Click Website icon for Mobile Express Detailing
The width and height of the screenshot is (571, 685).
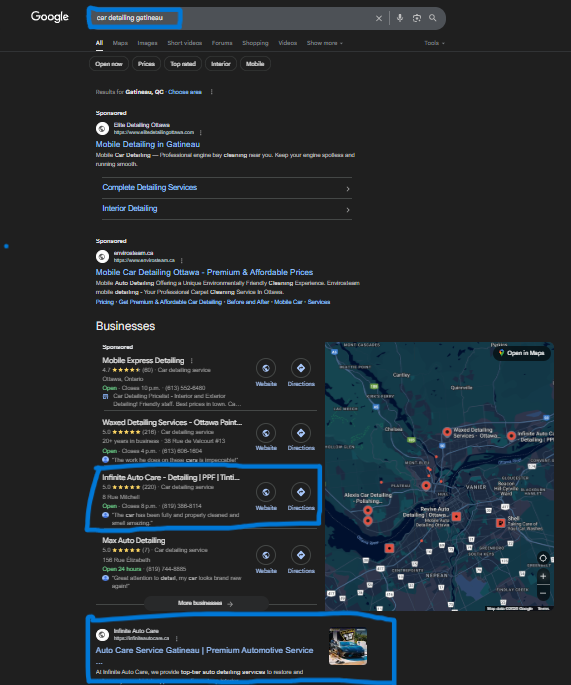coord(266,368)
